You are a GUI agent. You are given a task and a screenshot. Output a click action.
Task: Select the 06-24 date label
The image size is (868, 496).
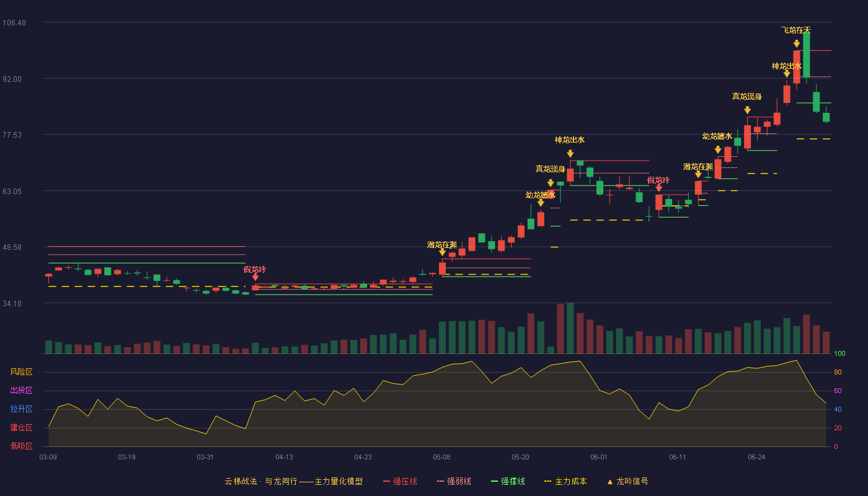(756, 457)
